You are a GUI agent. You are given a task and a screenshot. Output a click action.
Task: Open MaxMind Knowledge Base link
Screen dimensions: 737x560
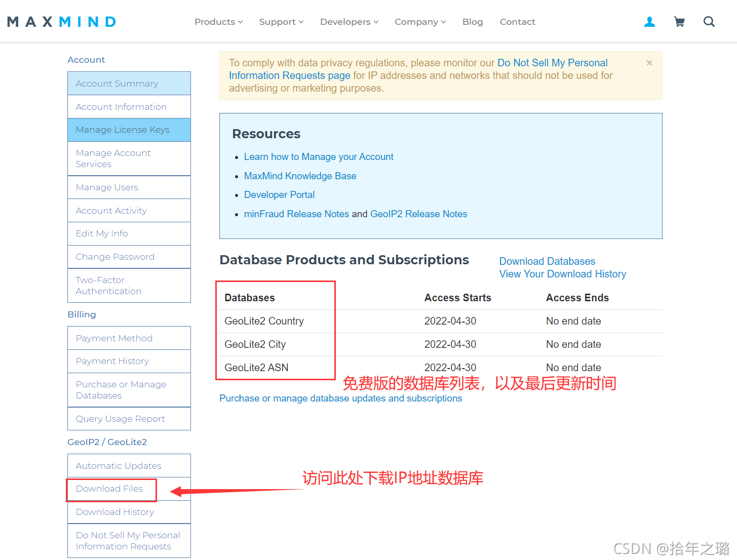click(300, 176)
